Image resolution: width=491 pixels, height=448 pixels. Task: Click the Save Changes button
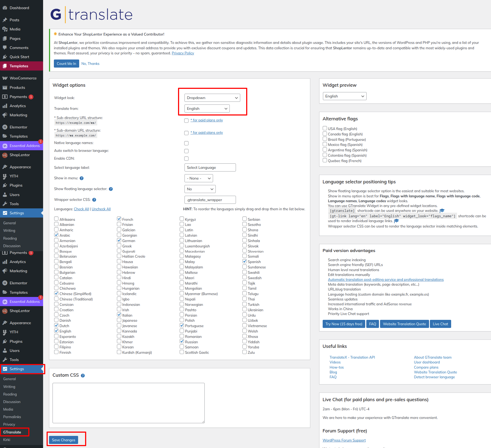pos(64,440)
